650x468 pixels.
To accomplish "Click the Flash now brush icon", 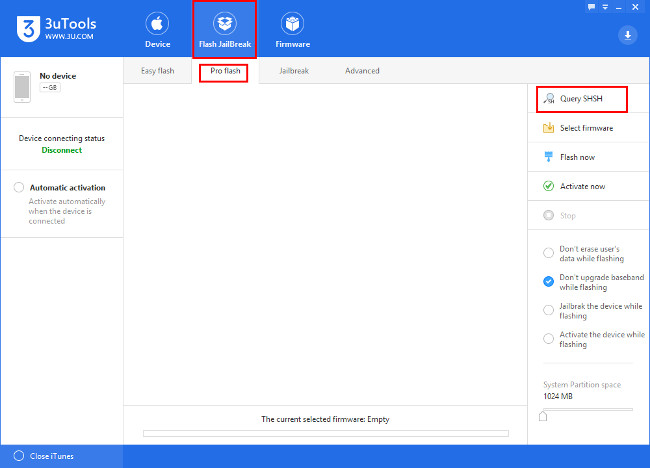I will pos(548,157).
